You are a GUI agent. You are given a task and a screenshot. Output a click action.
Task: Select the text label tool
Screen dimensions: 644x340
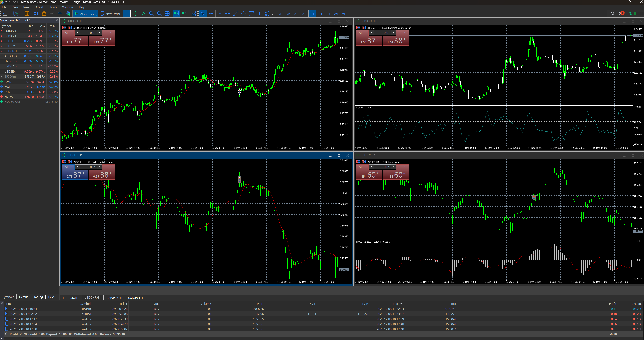tap(260, 14)
